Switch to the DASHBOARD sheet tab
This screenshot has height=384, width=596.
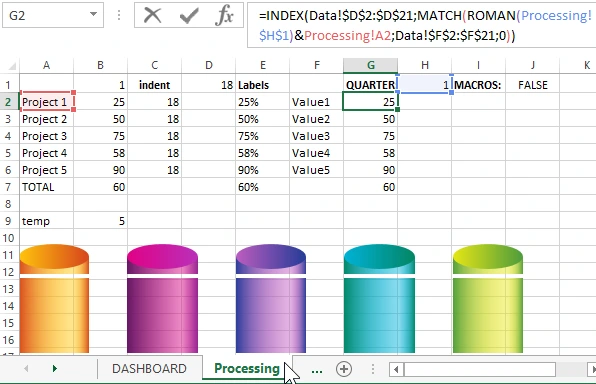[x=149, y=369]
